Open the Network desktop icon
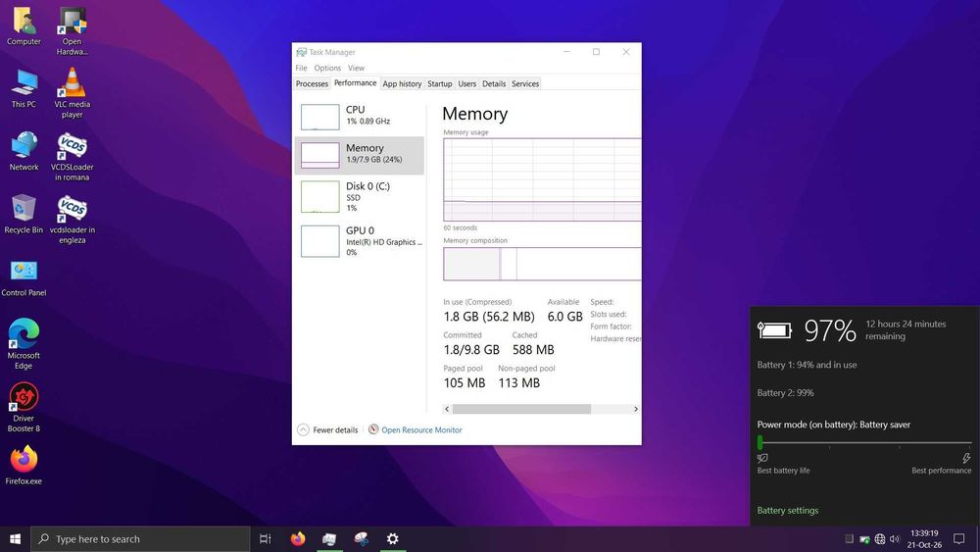Screen dimensions: 980x552 pyautogui.click(x=24, y=151)
